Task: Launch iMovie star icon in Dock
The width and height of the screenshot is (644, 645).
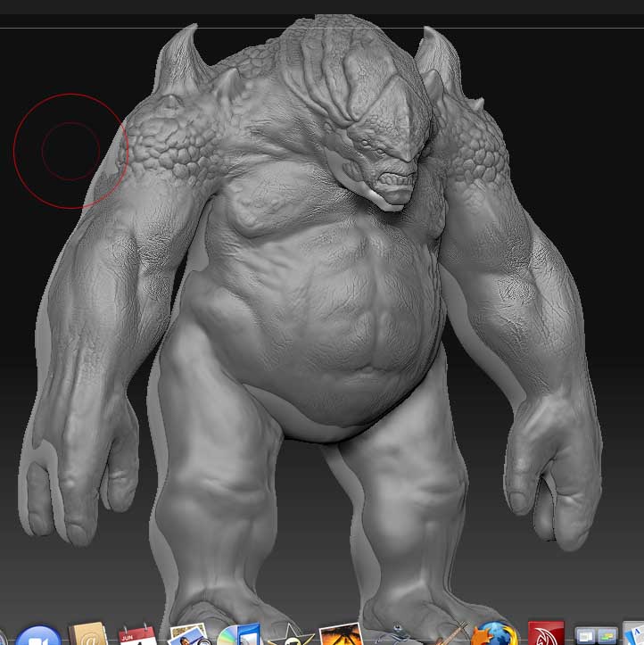Action: 291,635
